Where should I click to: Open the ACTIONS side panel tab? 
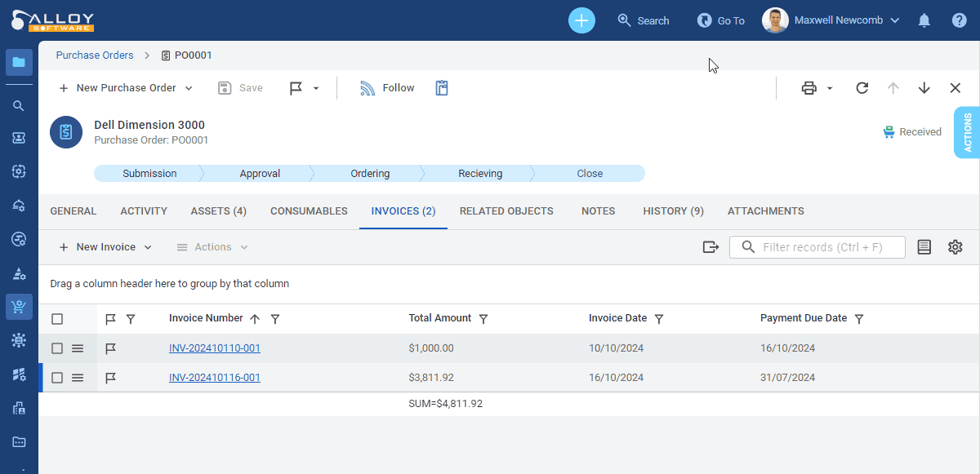pos(967,132)
